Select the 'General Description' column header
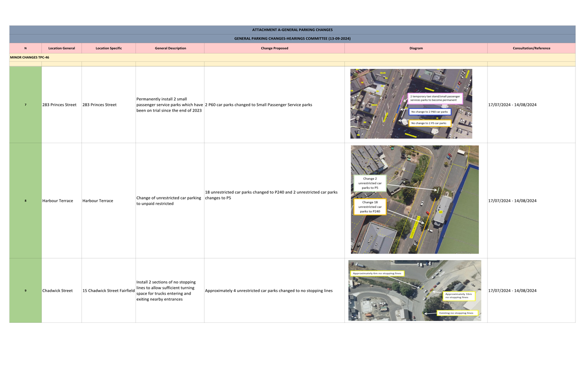The image size is (585, 392). (170, 48)
